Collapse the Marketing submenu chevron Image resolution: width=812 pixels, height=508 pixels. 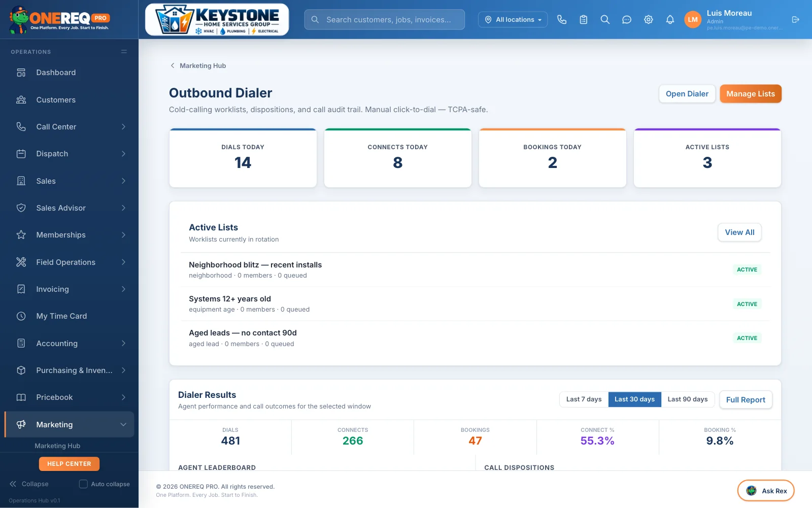pos(123,425)
